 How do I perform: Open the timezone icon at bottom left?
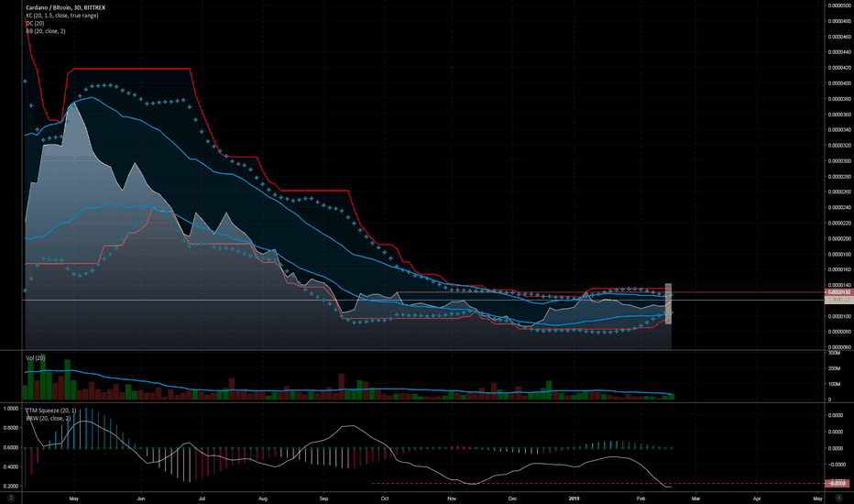[10, 498]
